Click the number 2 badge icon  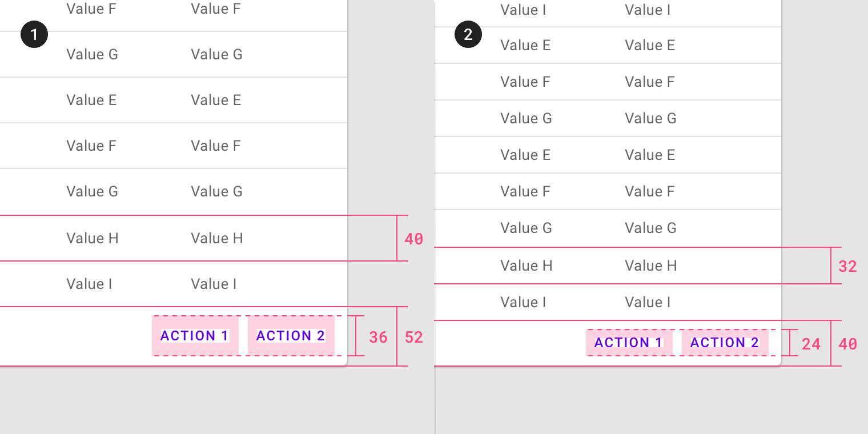click(468, 35)
